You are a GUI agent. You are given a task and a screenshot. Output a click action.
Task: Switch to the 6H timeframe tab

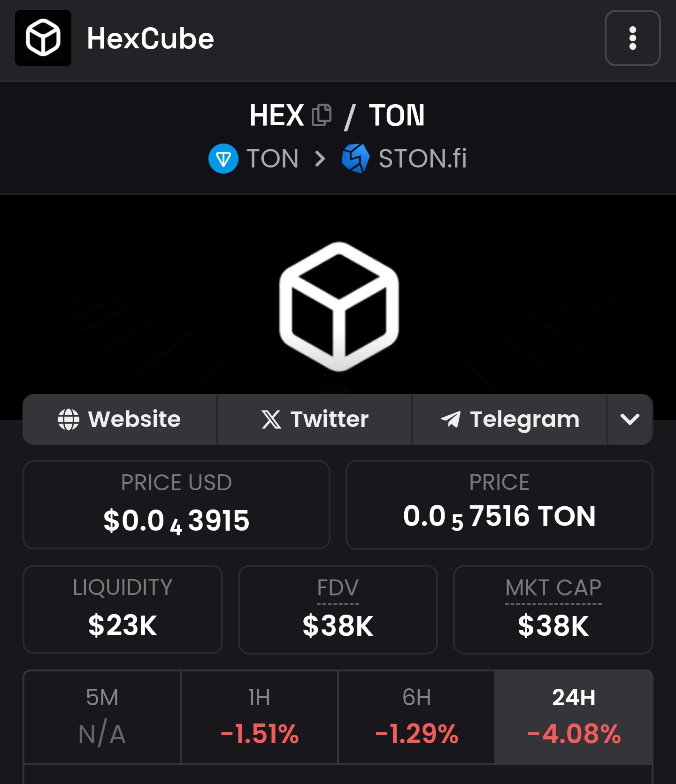(416, 717)
